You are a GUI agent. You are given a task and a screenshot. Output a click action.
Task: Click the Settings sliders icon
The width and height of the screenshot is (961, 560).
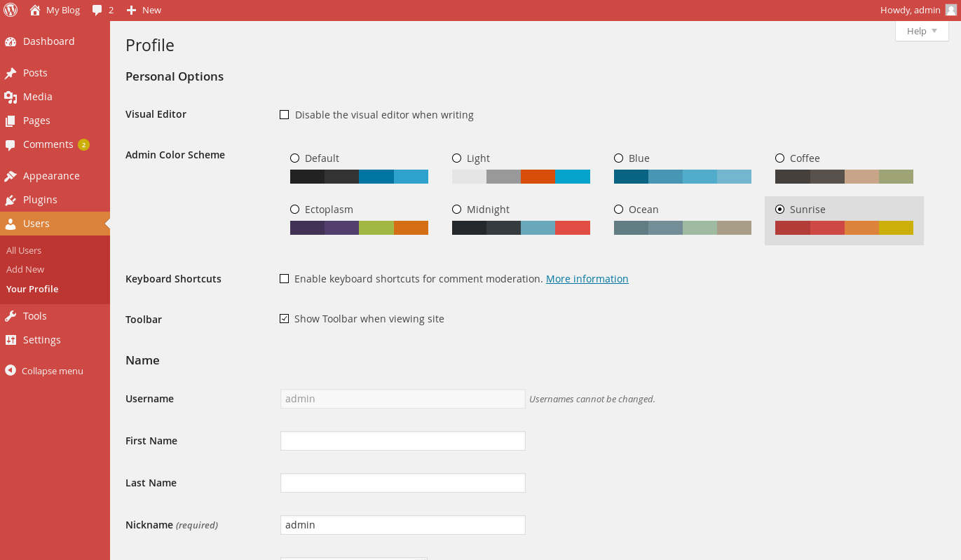11,340
